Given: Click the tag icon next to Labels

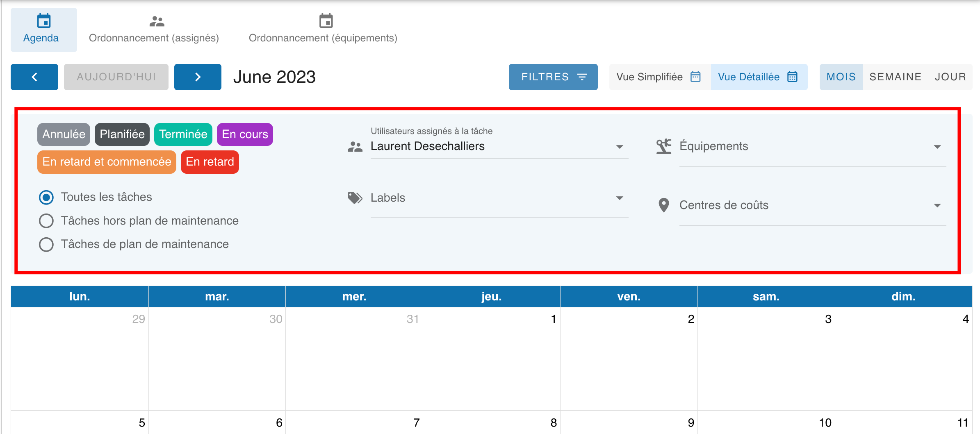Looking at the screenshot, I should (355, 198).
